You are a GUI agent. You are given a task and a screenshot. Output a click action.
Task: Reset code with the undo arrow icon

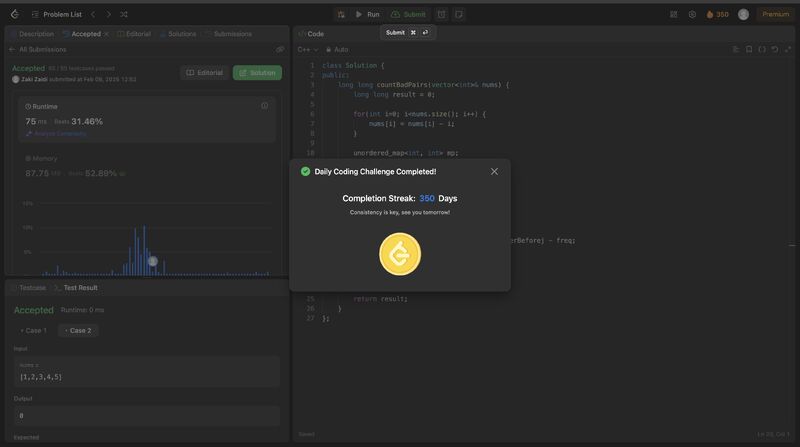click(774, 49)
